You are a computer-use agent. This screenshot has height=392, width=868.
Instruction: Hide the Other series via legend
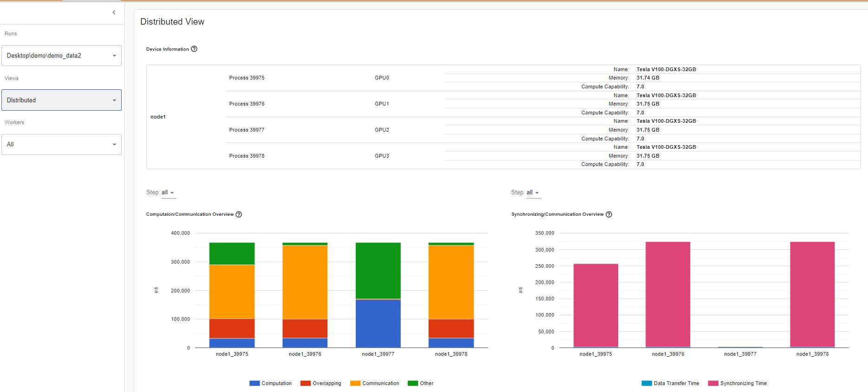coord(420,383)
